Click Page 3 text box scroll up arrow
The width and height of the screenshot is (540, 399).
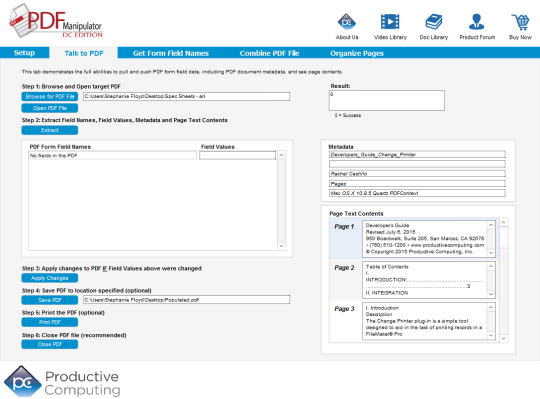point(491,307)
